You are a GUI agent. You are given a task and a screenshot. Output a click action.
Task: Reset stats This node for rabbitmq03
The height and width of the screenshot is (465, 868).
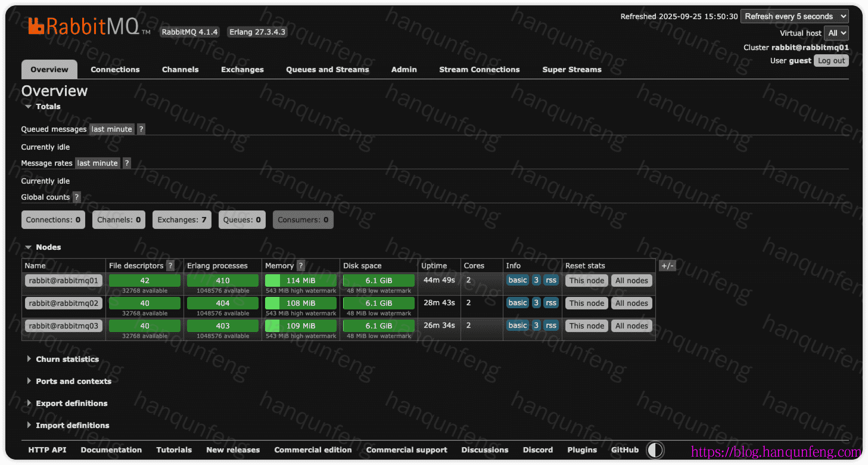(x=587, y=326)
